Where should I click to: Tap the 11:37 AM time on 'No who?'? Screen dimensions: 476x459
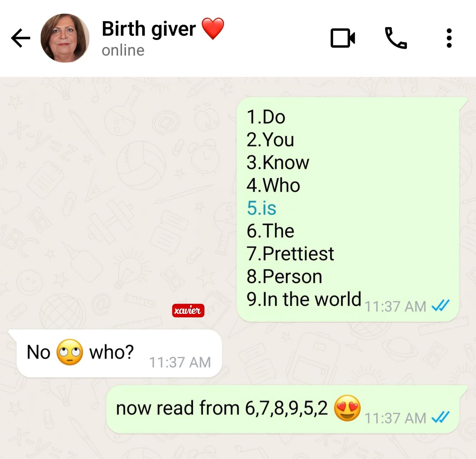(180, 363)
